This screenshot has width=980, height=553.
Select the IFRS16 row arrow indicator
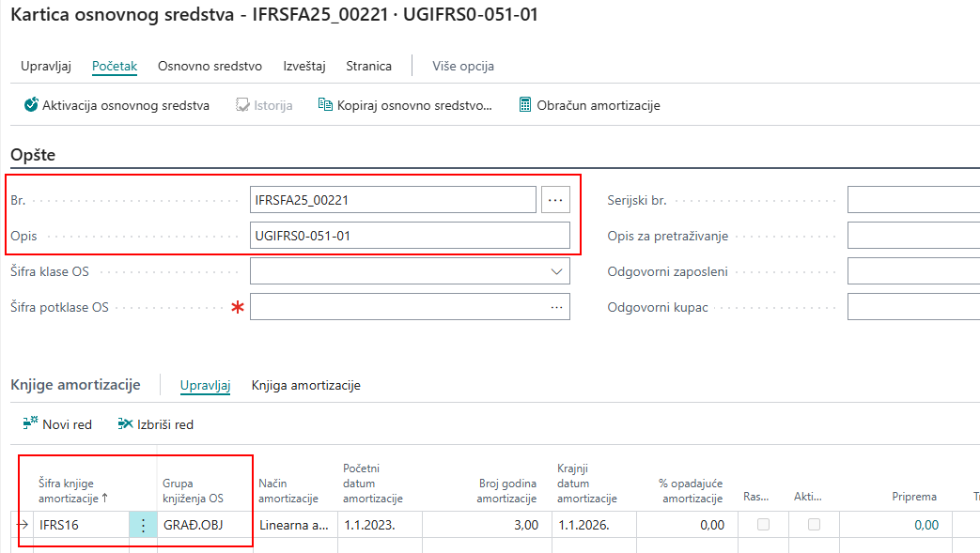tap(23, 525)
